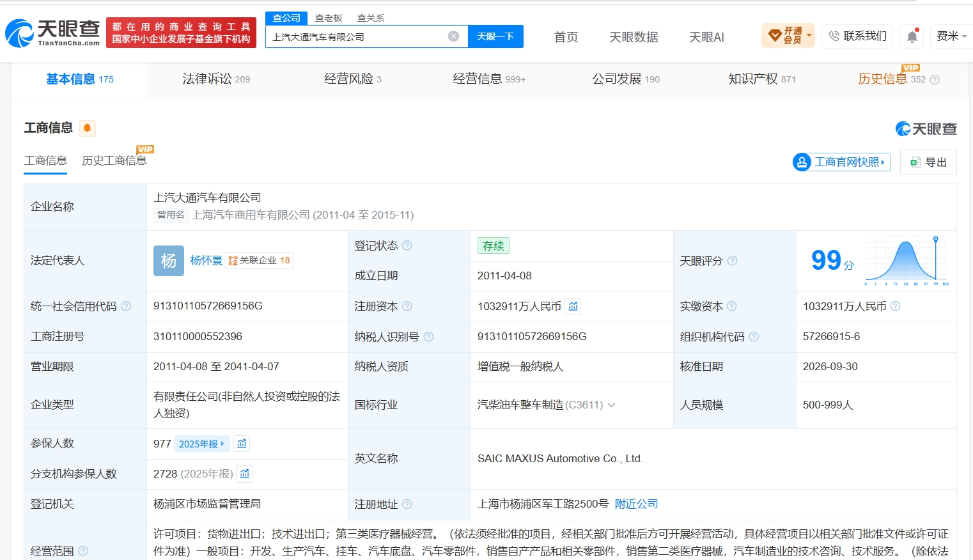The height and width of the screenshot is (560, 973).
Task: Open 天眼AI in the top navigation
Action: coord(706,37)
